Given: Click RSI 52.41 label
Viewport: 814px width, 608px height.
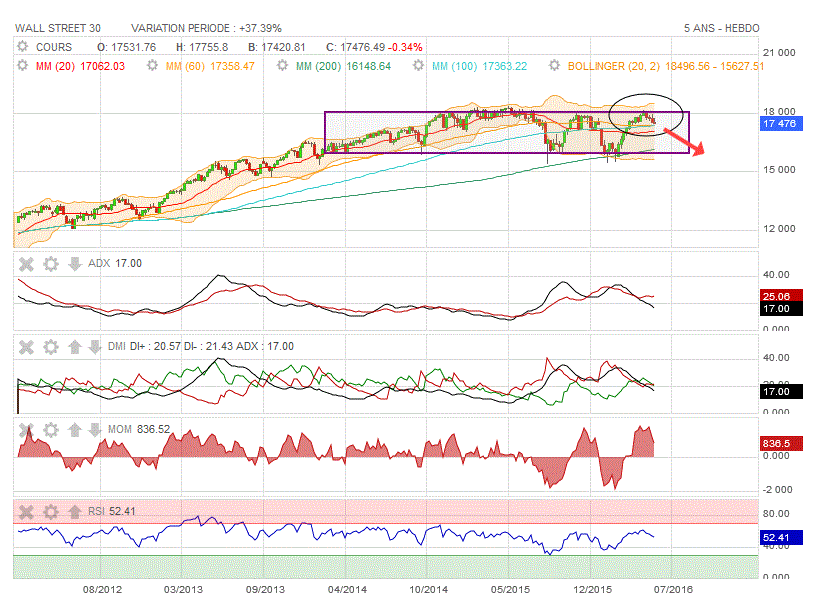Looking at the screenshot, I should click(112, 511).
